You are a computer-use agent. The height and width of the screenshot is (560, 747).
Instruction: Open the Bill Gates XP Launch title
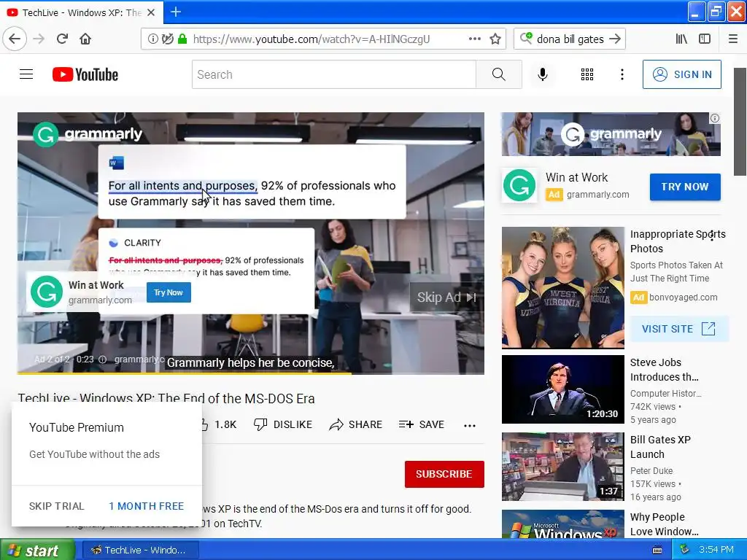(660, 447)
